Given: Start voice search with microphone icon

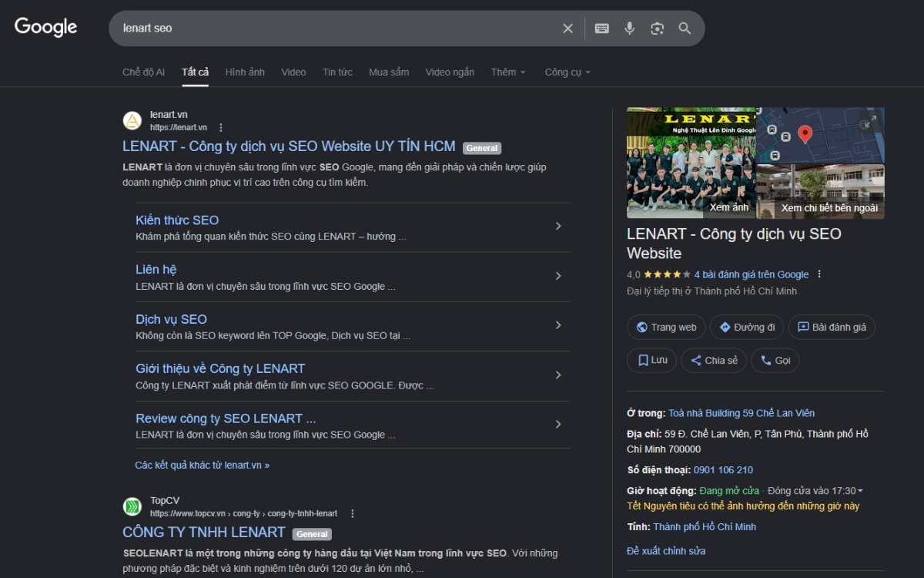Looking at the screenshot, I should pos(629,29).
